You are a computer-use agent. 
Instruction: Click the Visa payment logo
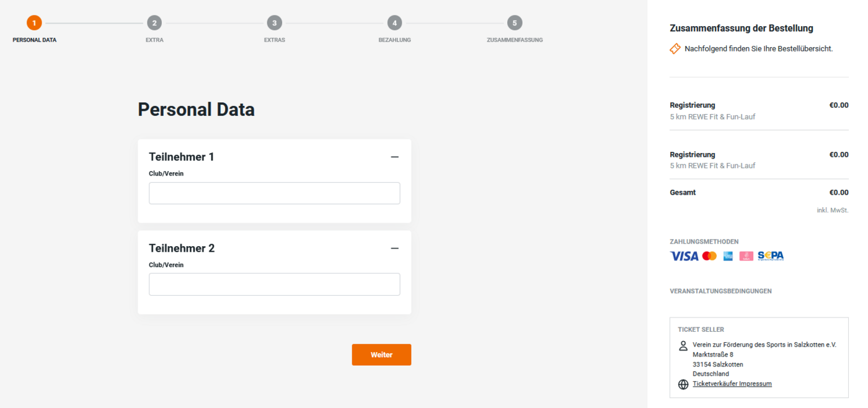click(x=684, y=256)
